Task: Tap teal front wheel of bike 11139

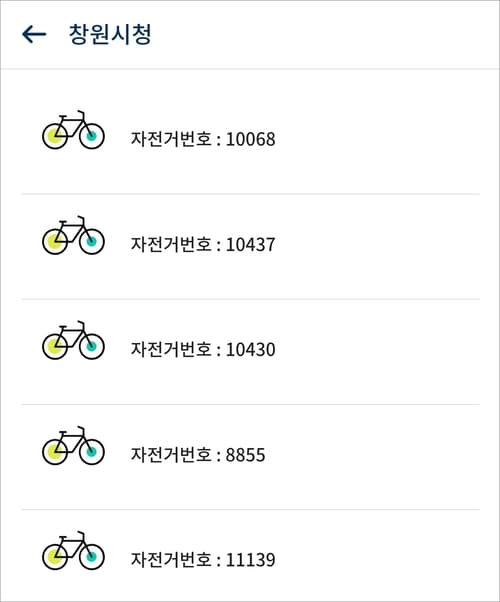Action: (92, 557)
